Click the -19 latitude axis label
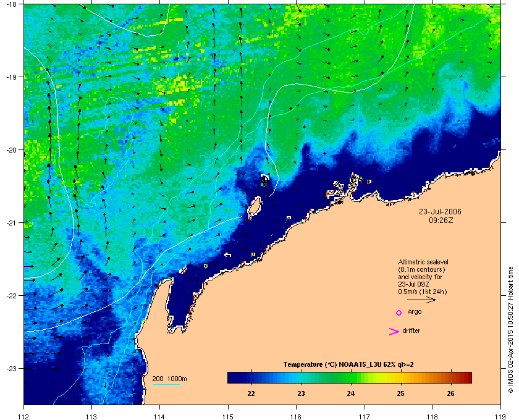The image size is (519, 420). point(11,77)
